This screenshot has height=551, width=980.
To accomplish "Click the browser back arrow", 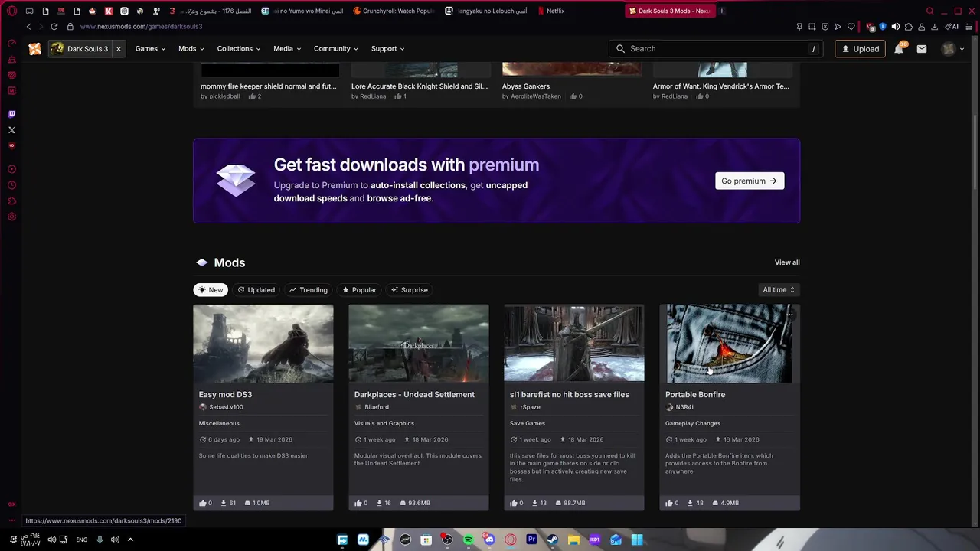I will [28, 27].
